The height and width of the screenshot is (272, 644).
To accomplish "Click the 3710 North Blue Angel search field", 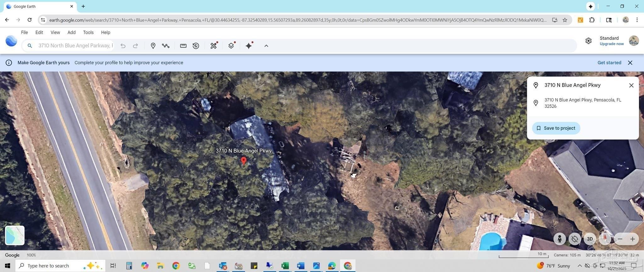I will [75, 46].
